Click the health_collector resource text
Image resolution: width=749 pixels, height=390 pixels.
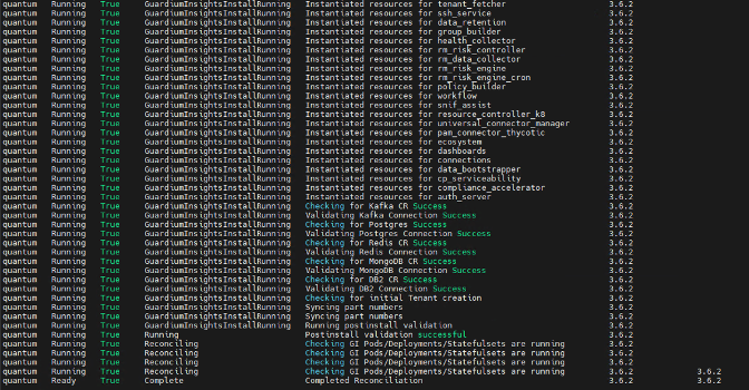476,41
